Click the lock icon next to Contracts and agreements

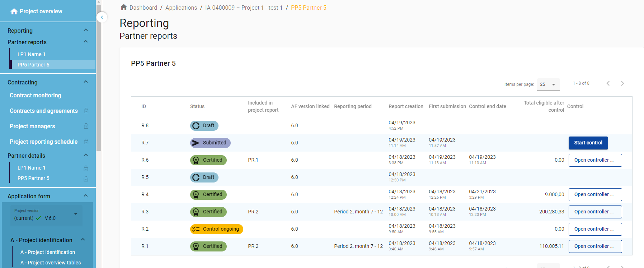tap(86, 111)
